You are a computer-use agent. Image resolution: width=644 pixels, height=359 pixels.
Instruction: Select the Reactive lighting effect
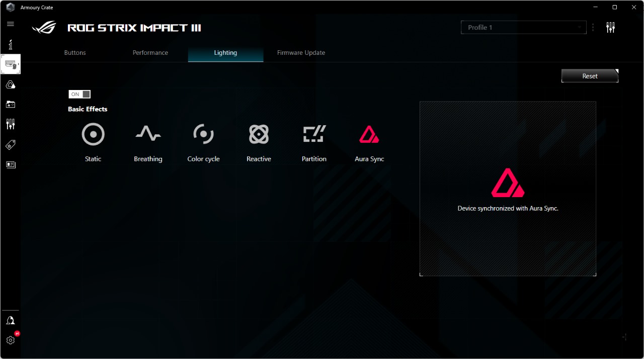pyautogui.click(x=259, y=134)
